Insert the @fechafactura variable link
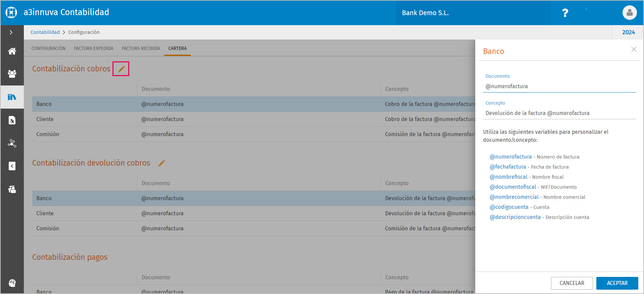The height and width of the screenshot is (294, 644). [x=508, y=167]
